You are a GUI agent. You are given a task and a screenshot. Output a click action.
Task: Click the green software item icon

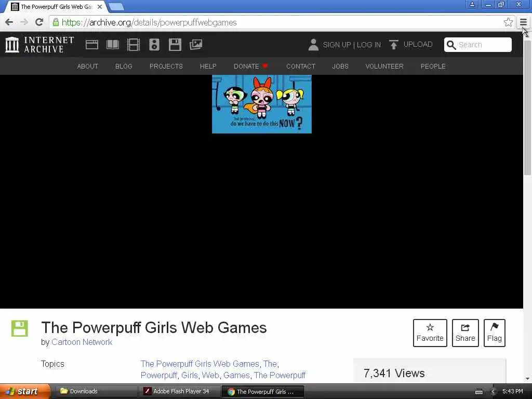tap(19, 328)
